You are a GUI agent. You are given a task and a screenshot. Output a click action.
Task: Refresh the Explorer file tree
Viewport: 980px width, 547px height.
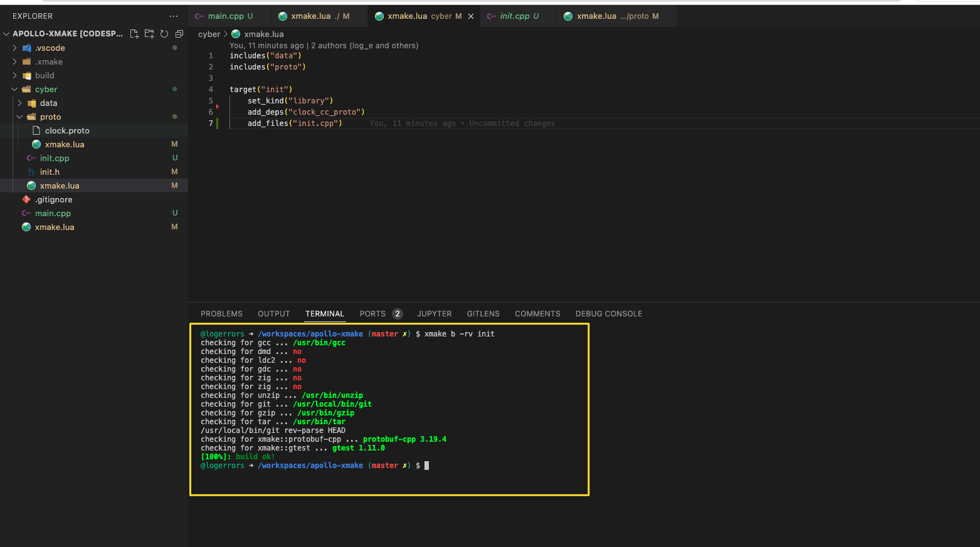point(164,34)
